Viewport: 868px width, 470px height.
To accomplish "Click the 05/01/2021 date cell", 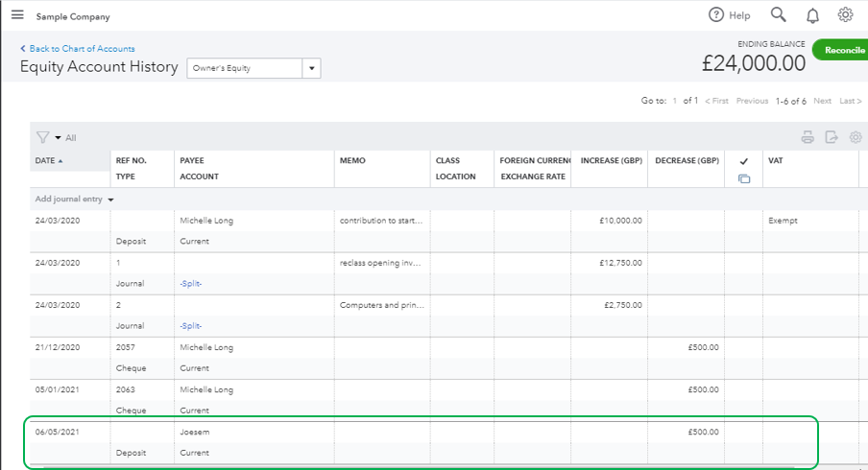I will click(57, 389).
